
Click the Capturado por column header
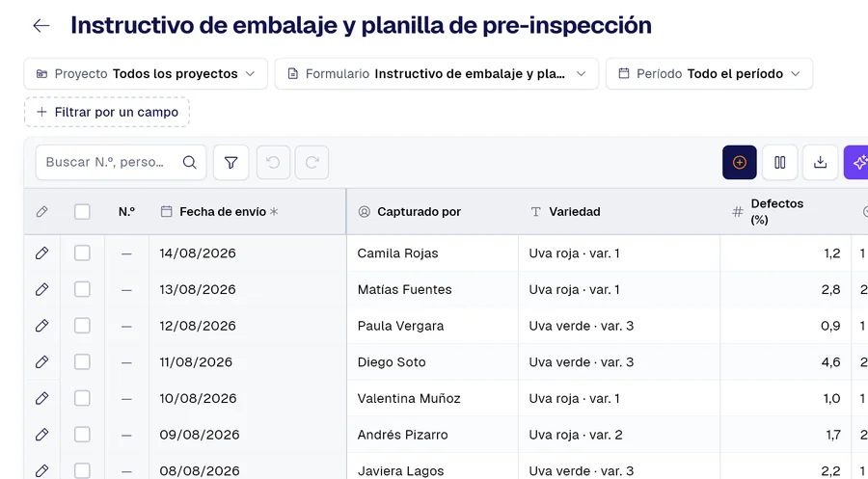click(433, 212)
